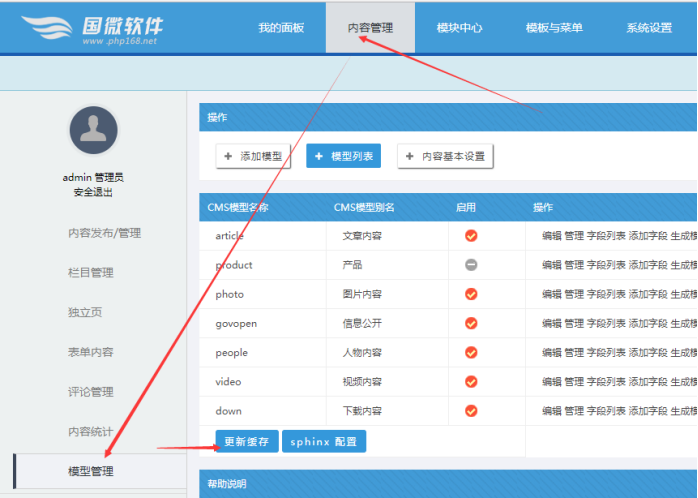Viewport: 698px width, 498px height.
Task: Toggle enabled status for photo model
Action: click(x=471, y=294)
